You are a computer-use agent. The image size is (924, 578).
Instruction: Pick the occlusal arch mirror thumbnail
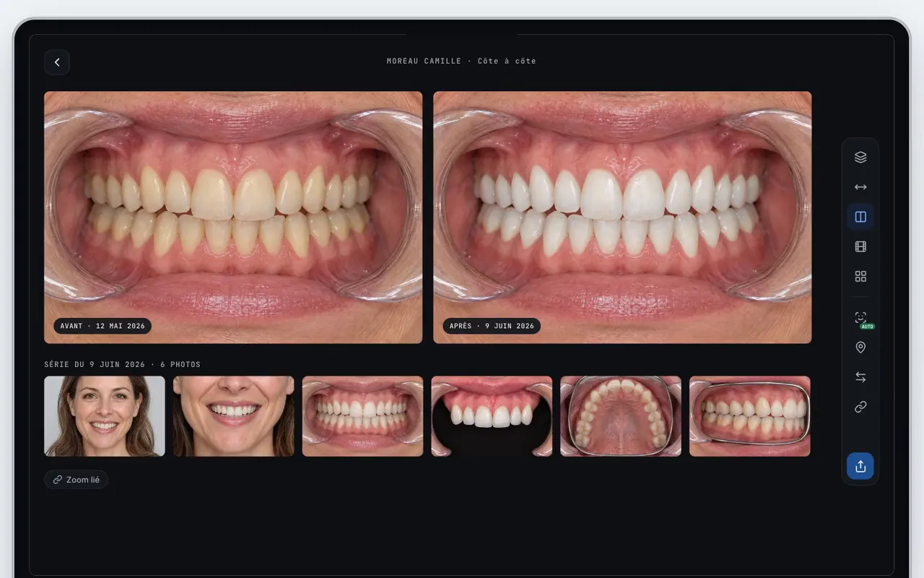coord(621,416)
